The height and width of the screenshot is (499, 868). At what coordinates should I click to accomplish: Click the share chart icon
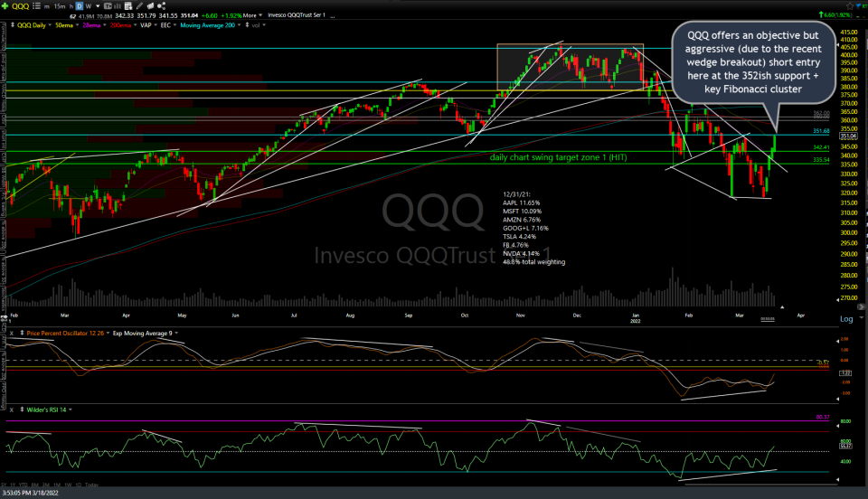pyautogui.click(x=161, y=6)
